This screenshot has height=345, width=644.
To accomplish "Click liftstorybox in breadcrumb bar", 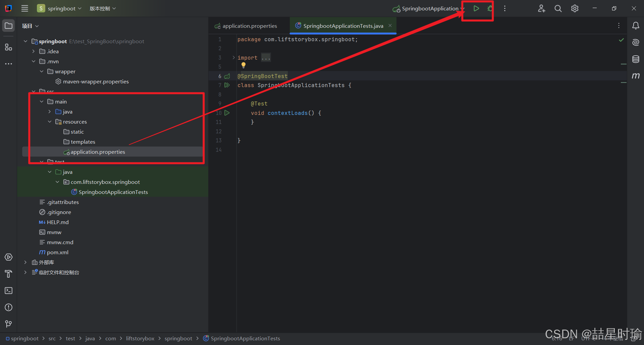I will 140,338.
